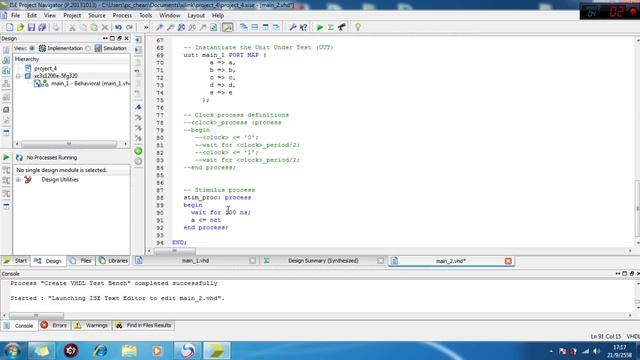The image size is (640, 360).
Task: Click the gray circle icon in editor sidebar
Action: pyautogui.click(x=138, y=161)
